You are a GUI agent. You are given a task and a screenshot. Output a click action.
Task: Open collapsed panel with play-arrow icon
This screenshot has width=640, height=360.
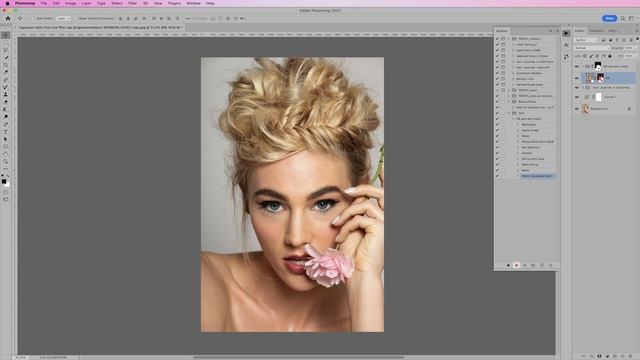[566, 33]
